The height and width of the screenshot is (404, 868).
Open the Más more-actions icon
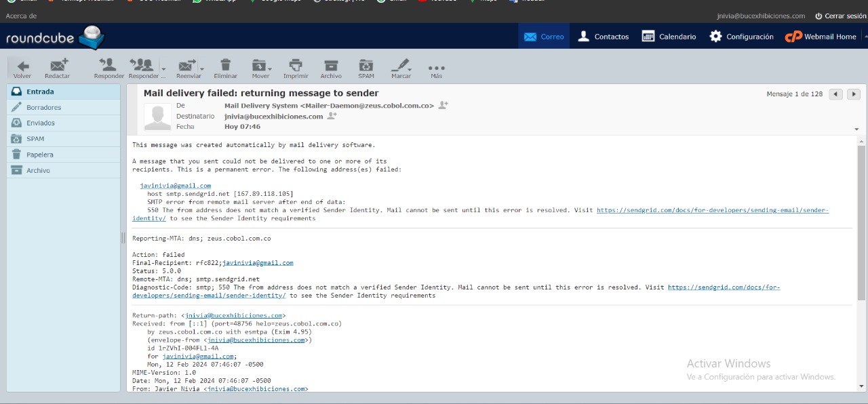click(436, 68)
